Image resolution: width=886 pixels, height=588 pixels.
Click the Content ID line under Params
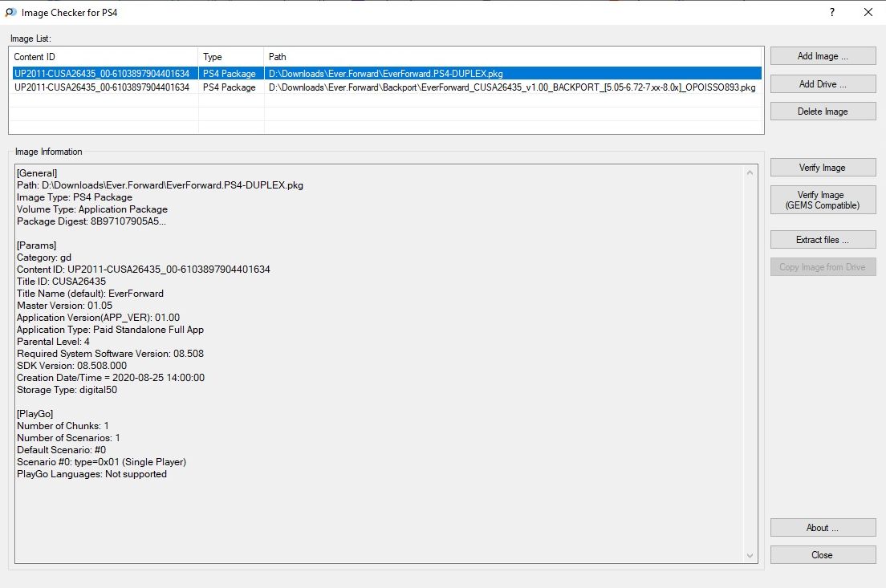point(144,270)
